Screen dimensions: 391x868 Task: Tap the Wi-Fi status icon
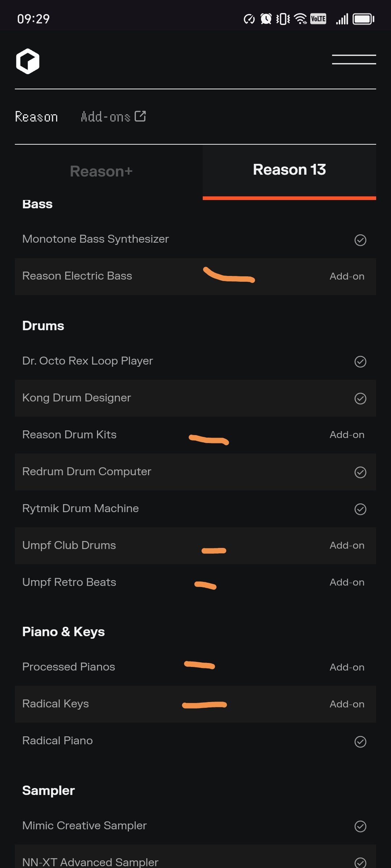(x=300, y=19)
